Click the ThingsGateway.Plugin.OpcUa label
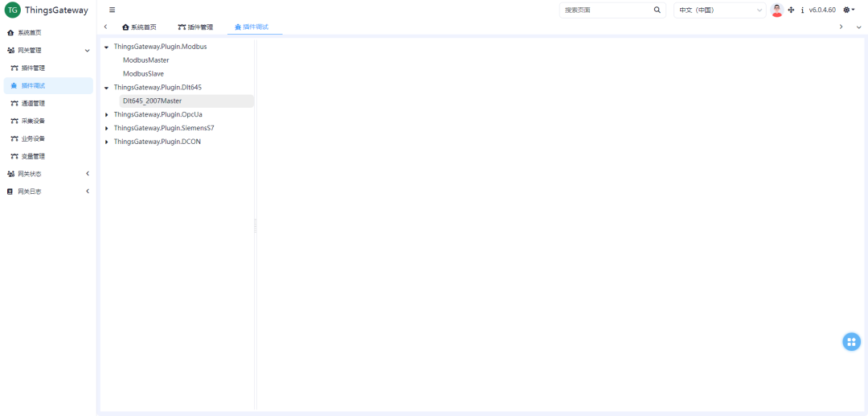This screenshot has height=416, width=868. pyautogui.click(x=158, y=114)
